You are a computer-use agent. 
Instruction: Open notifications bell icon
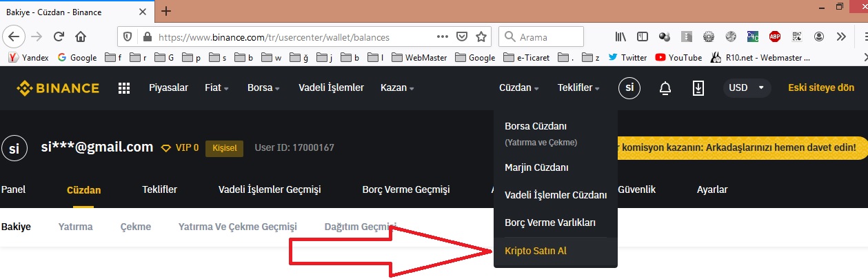[x=665, y=88]
